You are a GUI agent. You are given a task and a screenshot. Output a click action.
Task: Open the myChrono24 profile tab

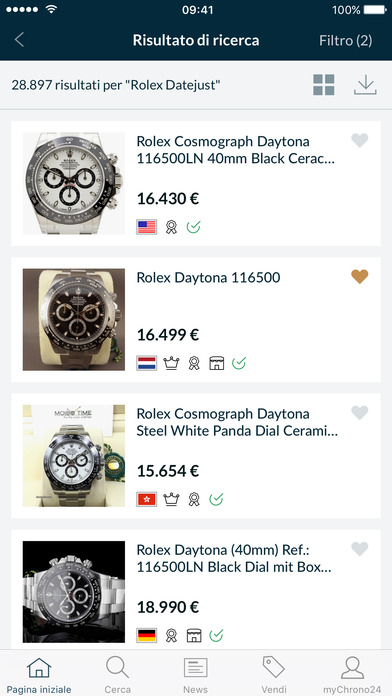352,675
